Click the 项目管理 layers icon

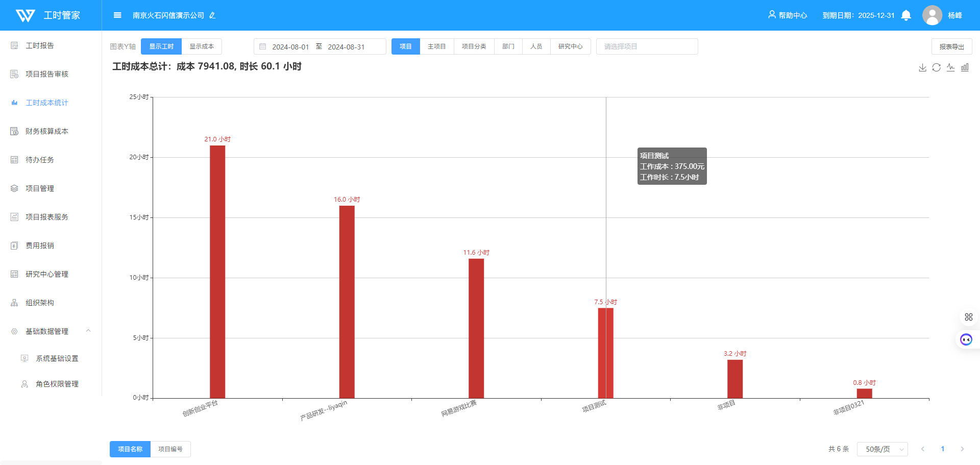pyautogui.click(x=14, y=188)
